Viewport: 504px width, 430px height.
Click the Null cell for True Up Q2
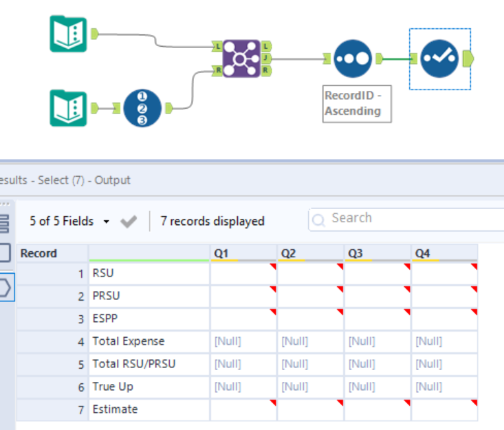point(310,387)
